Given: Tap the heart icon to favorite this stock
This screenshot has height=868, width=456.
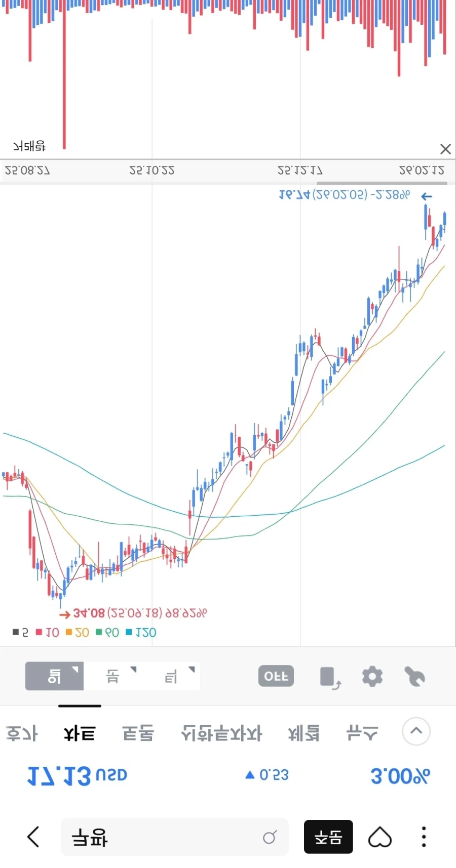Looking at the screenshot, I should click(380, 837).
